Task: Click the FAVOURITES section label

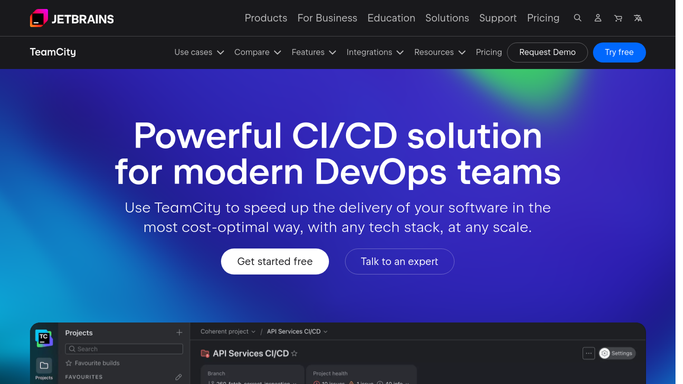Action: (x=84, y=377)
